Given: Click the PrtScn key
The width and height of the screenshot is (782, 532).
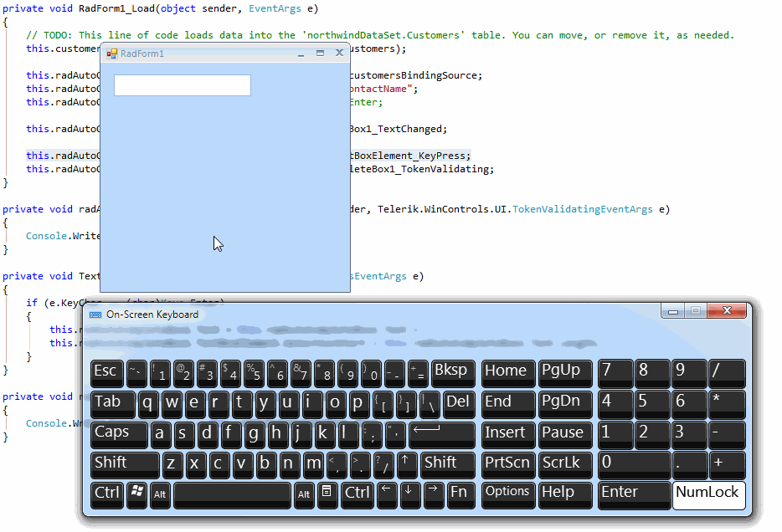Looking at the screenshot, I should (x=508, y=465).
